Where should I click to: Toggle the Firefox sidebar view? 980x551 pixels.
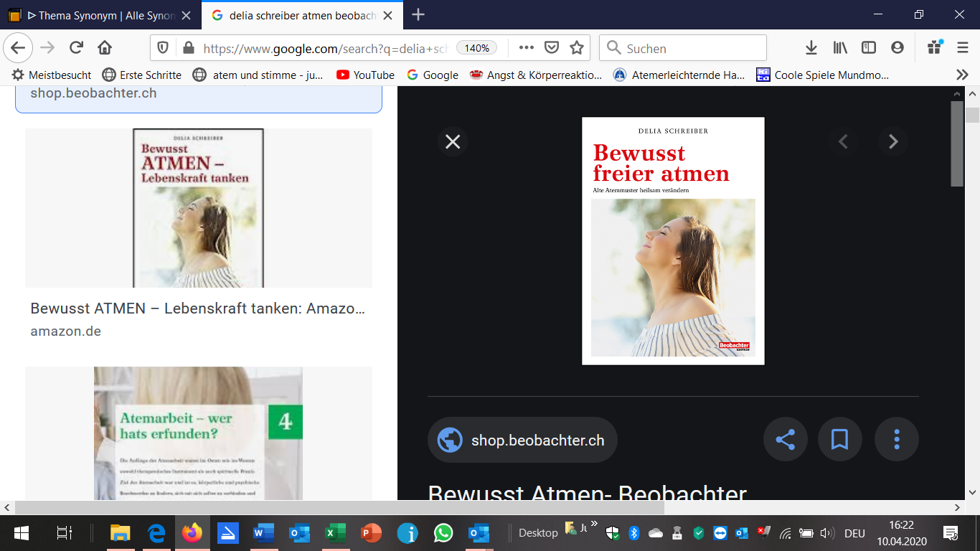(x=869, y=48)
